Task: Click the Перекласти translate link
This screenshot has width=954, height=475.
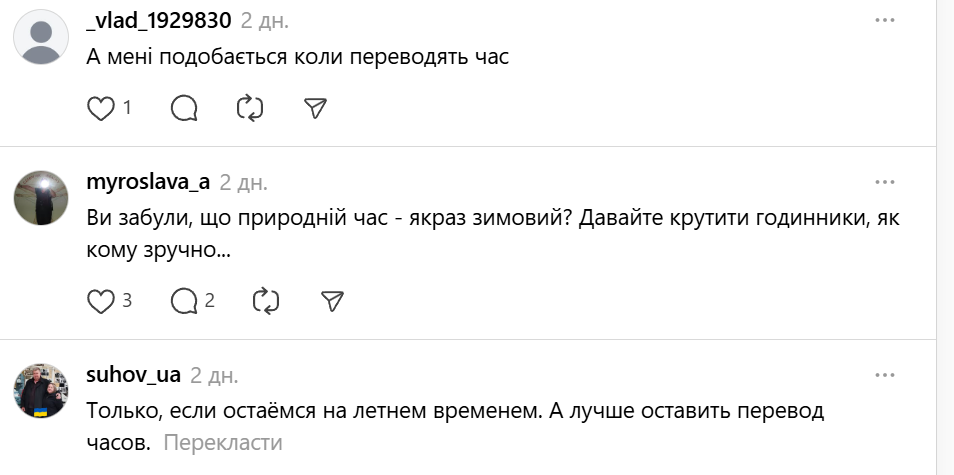Action: [223, 443]
